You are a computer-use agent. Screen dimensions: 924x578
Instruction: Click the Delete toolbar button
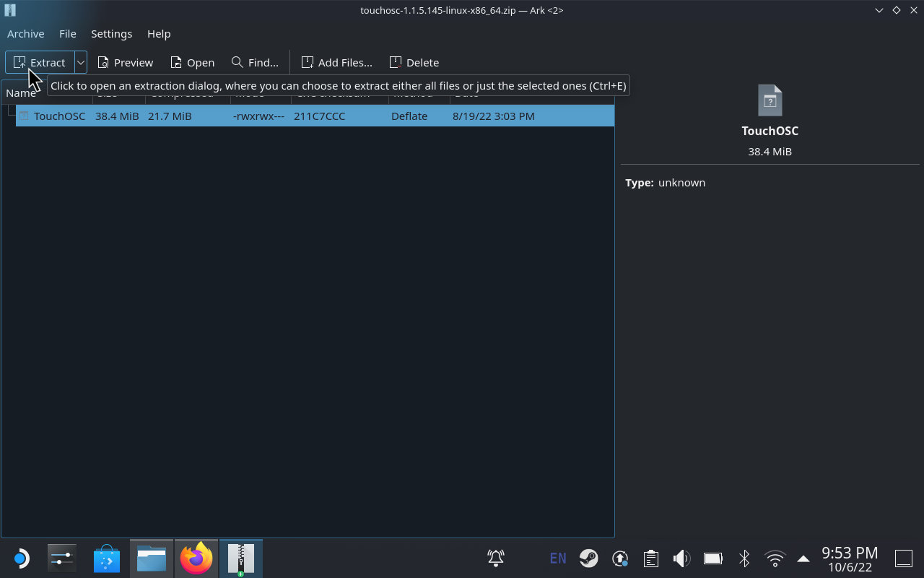point(414,62)
